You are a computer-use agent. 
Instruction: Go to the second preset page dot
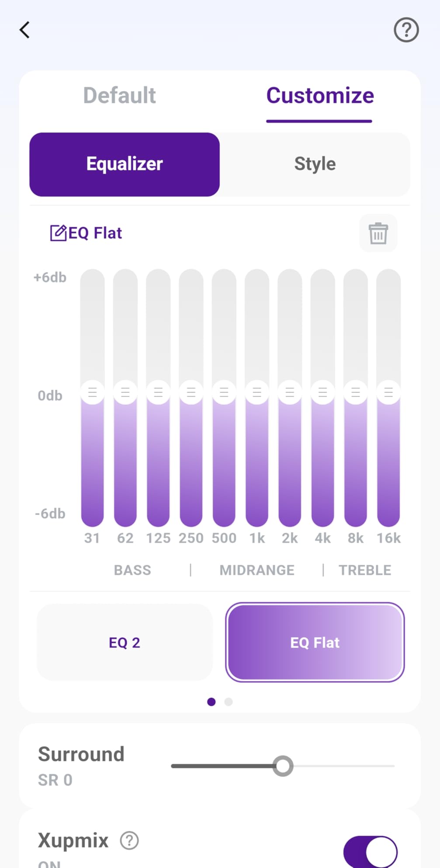click(x=229, y=702)
